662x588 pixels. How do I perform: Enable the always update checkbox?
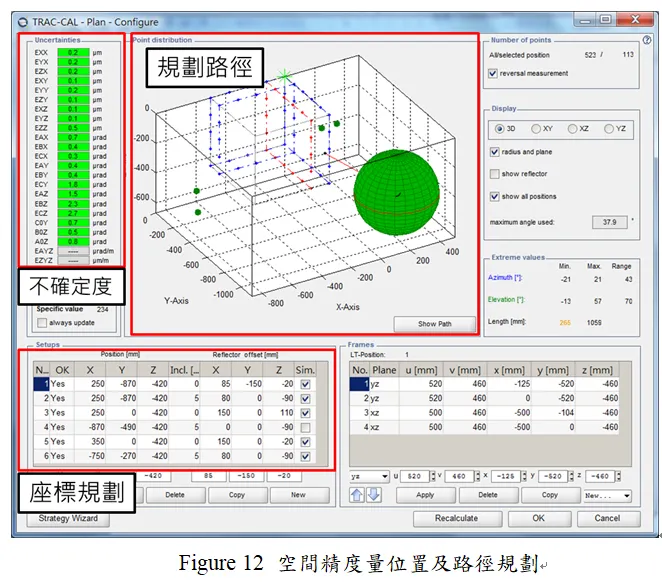pyautogui.click(x=42, y=323)
